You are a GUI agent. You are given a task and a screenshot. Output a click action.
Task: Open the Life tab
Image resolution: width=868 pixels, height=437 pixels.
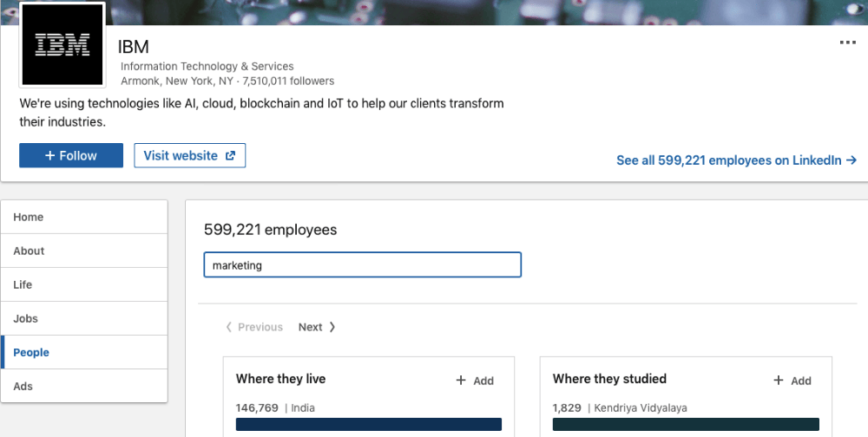pyautogui.click(x=84, y=284)
